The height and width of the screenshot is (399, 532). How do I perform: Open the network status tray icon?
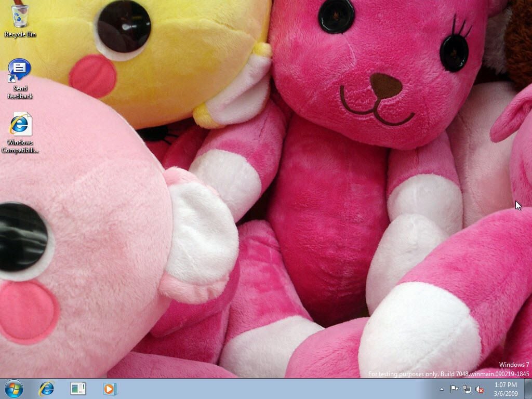pyautogui.click(x=467, y=389)
